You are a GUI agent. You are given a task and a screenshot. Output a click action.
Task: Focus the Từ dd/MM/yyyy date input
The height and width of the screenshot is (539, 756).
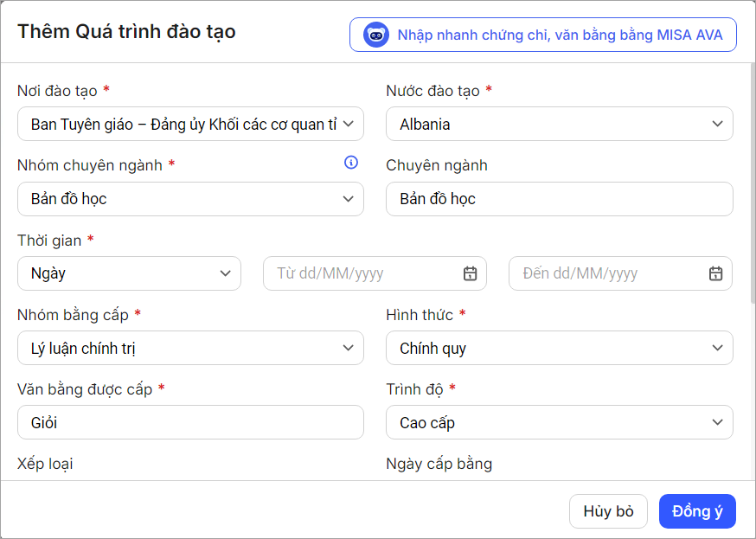[363, 273]
